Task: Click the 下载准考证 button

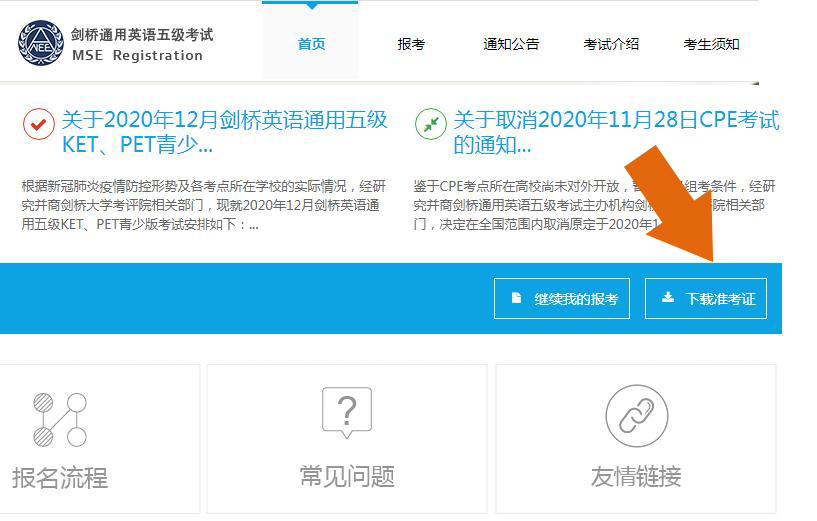Action: 705,298
